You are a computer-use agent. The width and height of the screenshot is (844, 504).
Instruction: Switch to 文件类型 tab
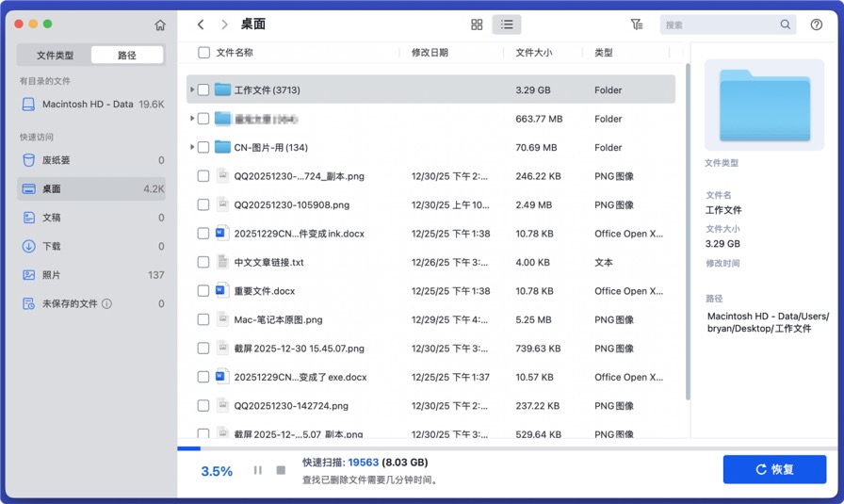click(x=55, y=55)
